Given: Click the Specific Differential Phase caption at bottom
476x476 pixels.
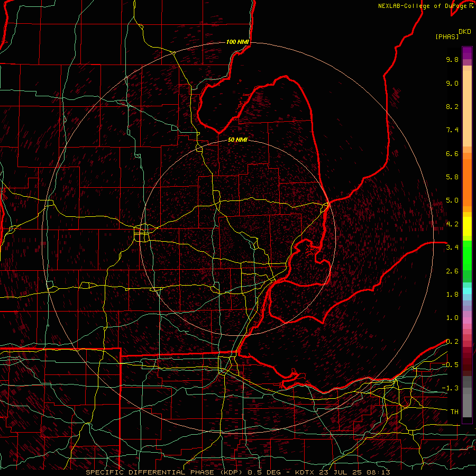Looking at the screenshot, I should [x=237, y=472].
